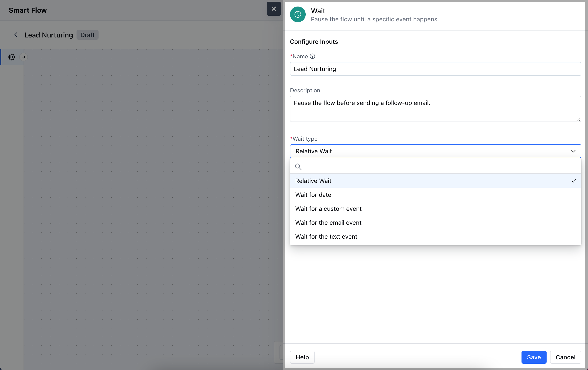Select the Wait for date option
588x370 pixels.
(x=435, y=195)
